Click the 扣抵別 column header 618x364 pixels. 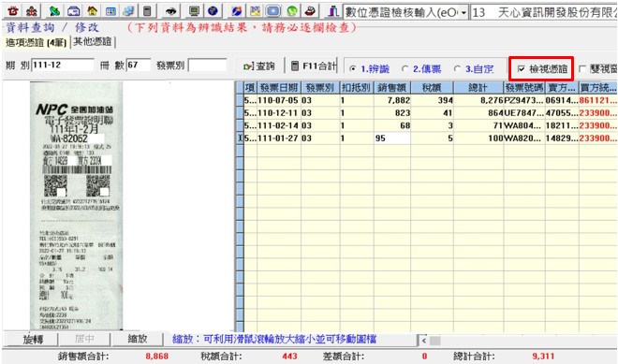click(x=356, y=87)
